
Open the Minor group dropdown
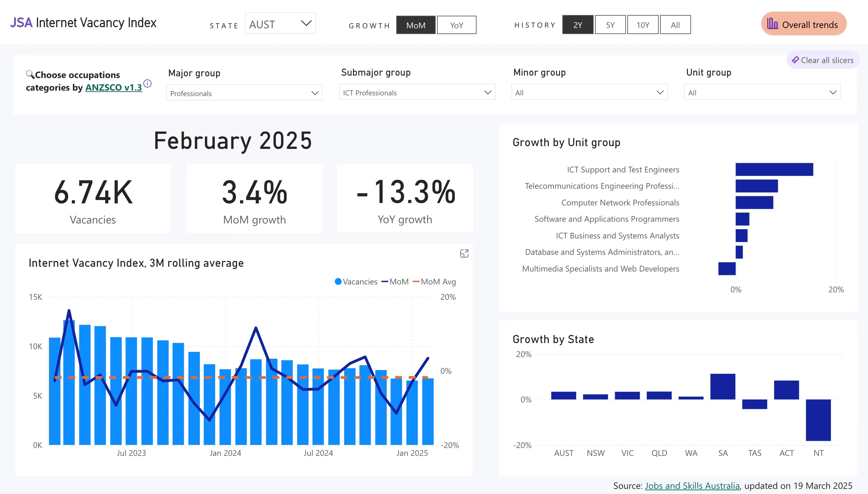589,92
